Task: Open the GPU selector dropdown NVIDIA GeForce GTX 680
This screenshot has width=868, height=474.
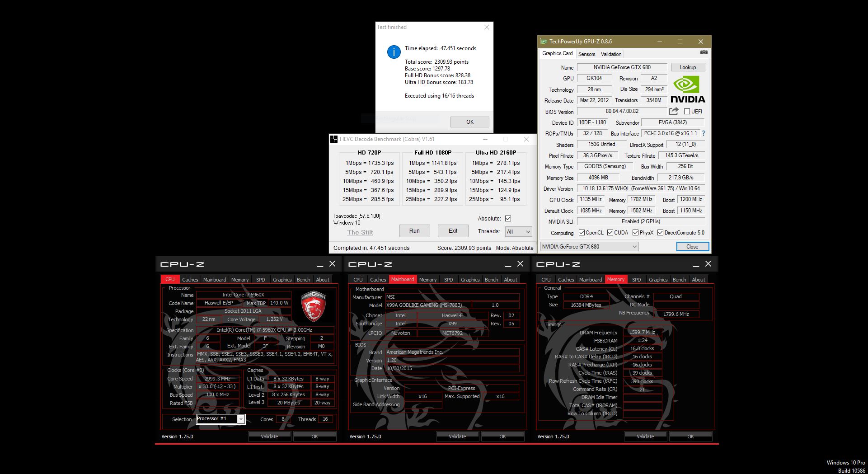Action: pos(589,247)
